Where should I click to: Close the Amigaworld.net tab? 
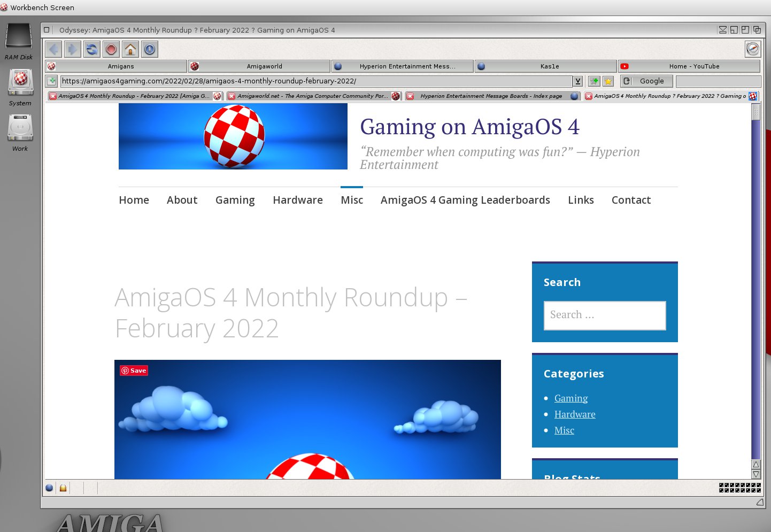(232, 96)
